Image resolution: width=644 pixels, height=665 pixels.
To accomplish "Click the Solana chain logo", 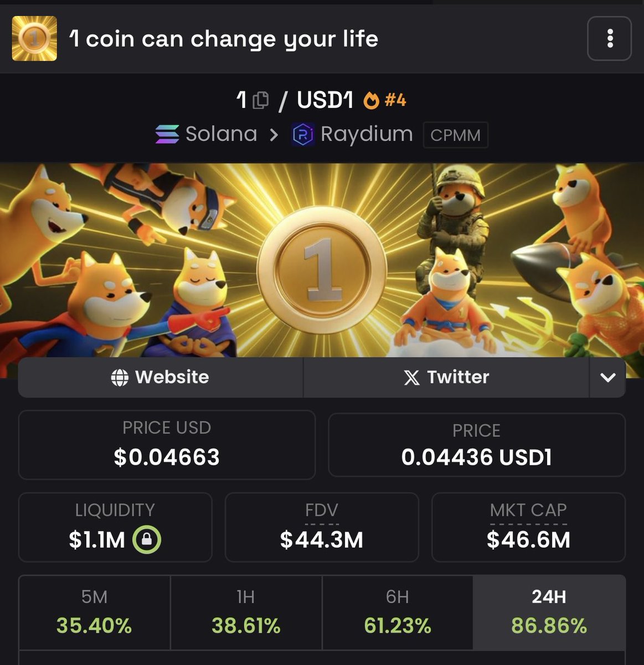I will (167, 134).
